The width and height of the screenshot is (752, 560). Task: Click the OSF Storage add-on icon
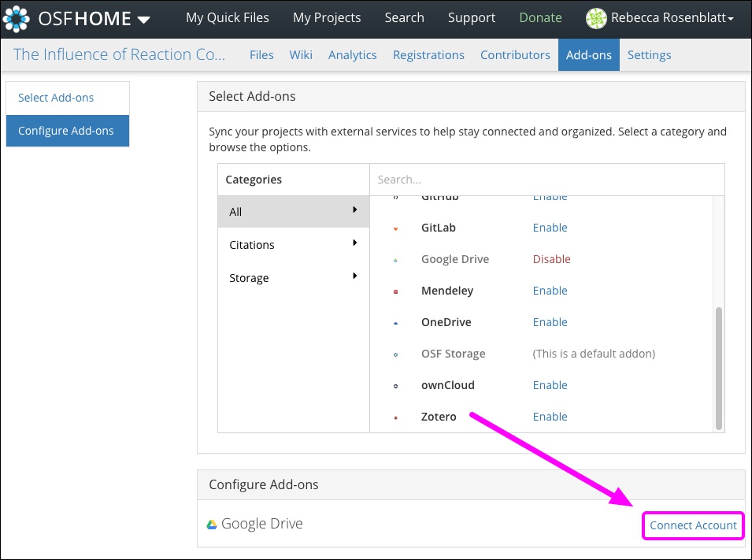pos(395,355)
